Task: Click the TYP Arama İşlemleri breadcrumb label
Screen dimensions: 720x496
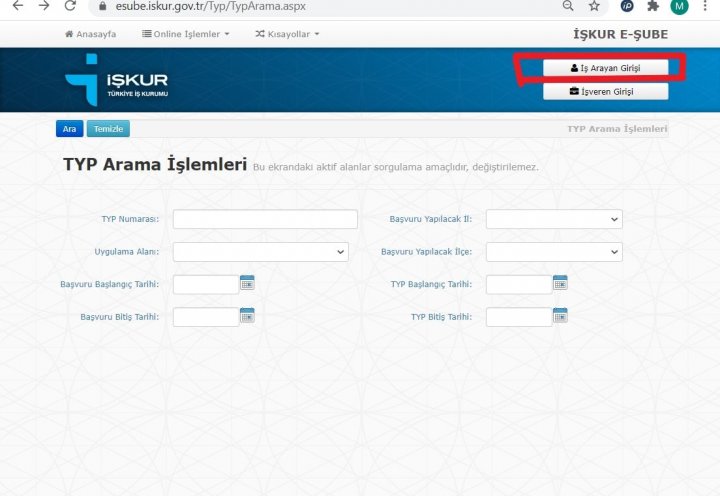Action: click(617, 129)
